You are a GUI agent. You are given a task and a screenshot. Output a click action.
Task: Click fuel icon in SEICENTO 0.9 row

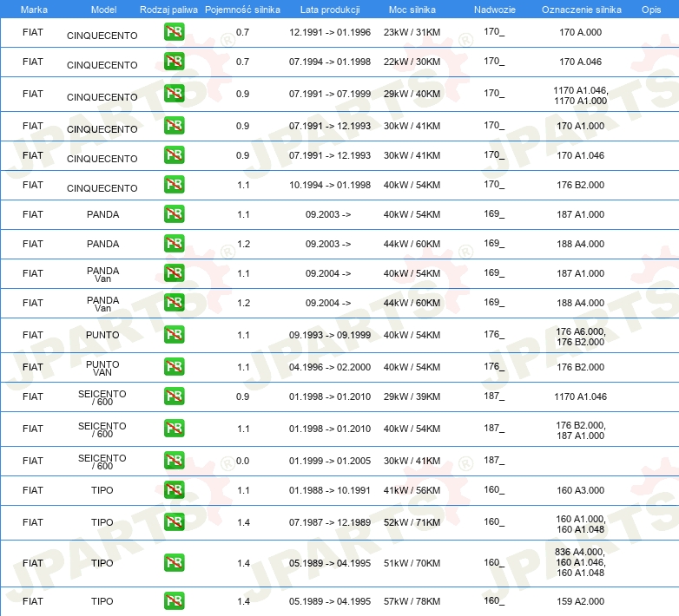point(174,396)
